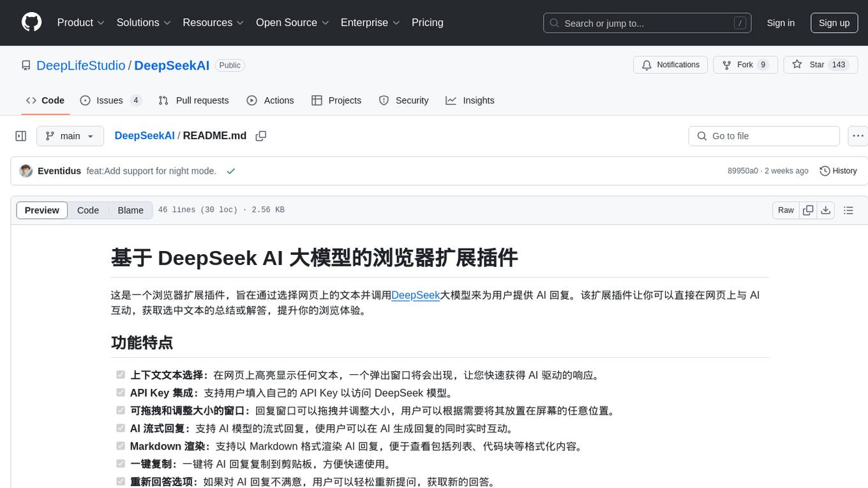Open the main branch selector
The image size is (868, 488).
point(70,136)
